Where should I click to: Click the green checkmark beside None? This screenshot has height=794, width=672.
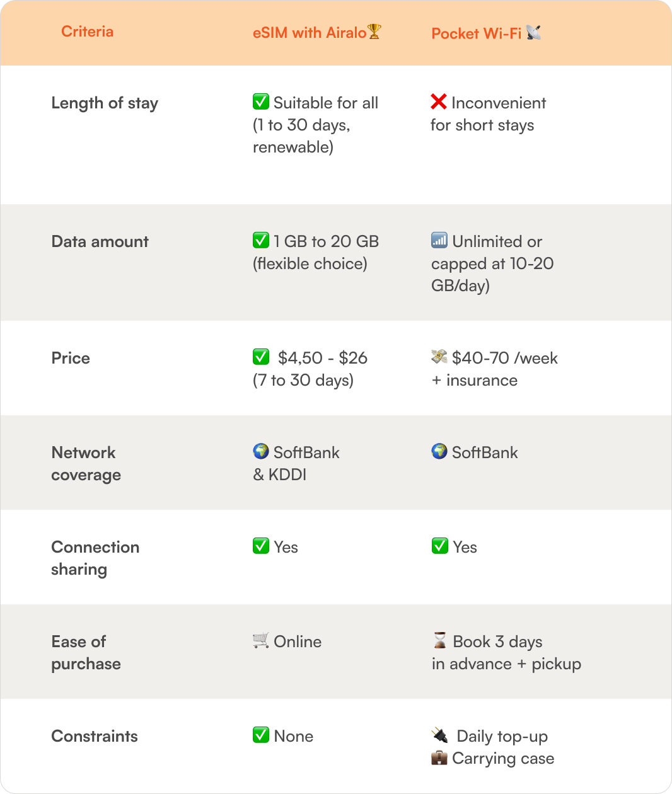click(x=261, y=735)
